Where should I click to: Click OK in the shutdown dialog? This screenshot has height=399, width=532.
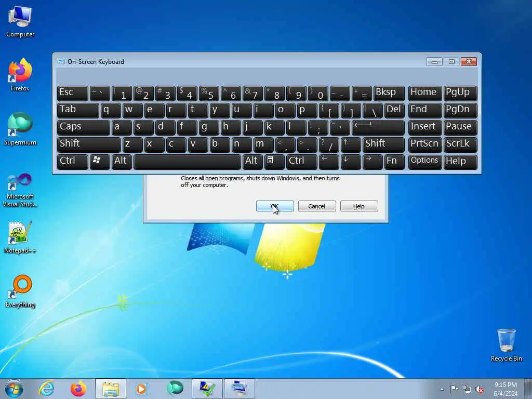[275, 206]
